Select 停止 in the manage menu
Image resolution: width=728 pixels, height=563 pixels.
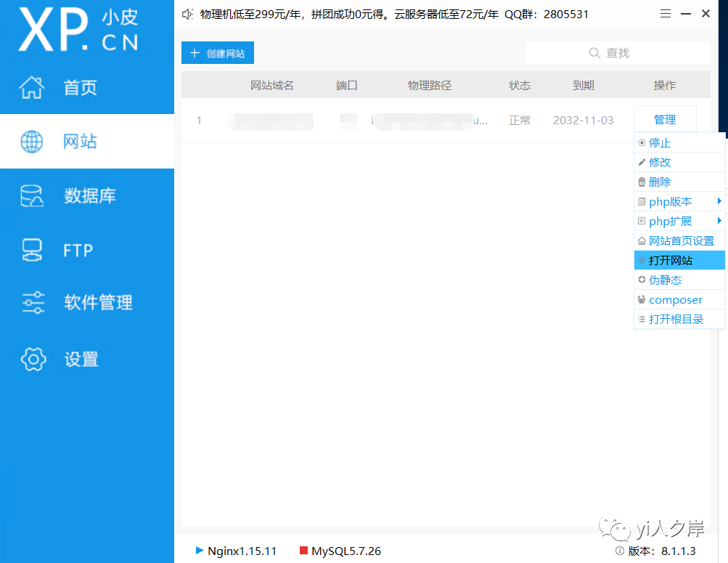(x=679, y=142)
